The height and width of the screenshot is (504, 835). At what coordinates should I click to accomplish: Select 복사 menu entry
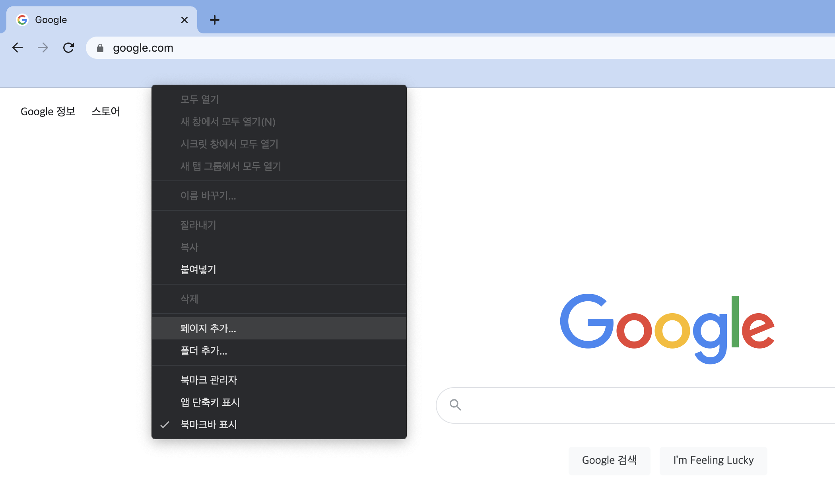tap(279, 247)
